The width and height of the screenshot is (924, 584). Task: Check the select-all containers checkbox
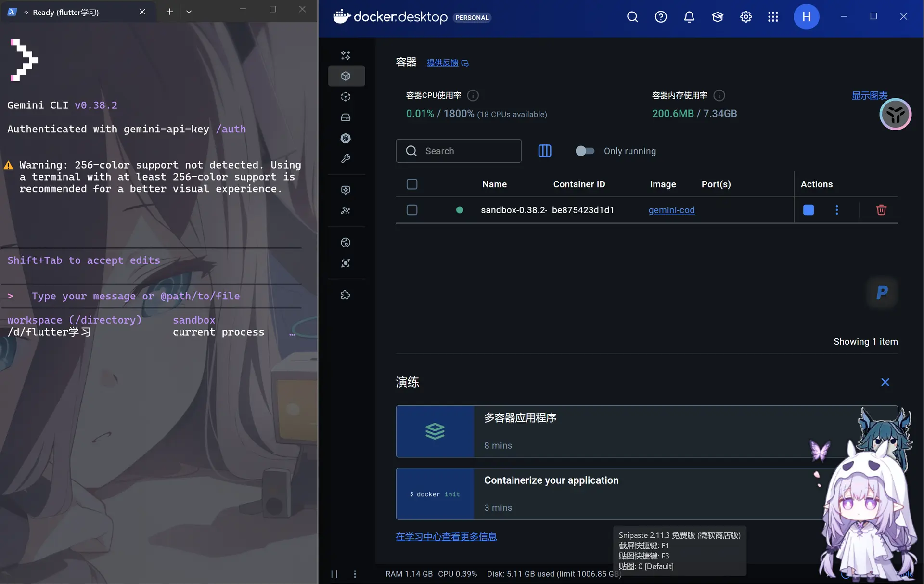(x=412, y=184)
